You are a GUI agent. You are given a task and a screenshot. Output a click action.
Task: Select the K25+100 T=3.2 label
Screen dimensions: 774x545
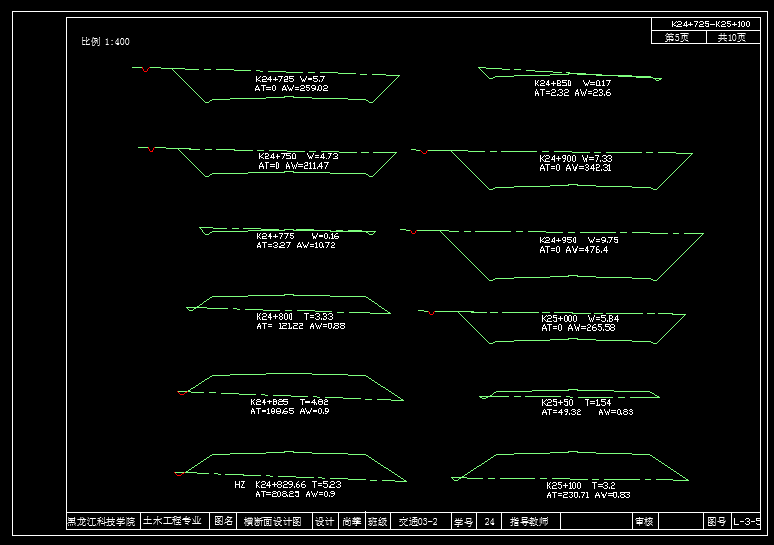(580, 485)
